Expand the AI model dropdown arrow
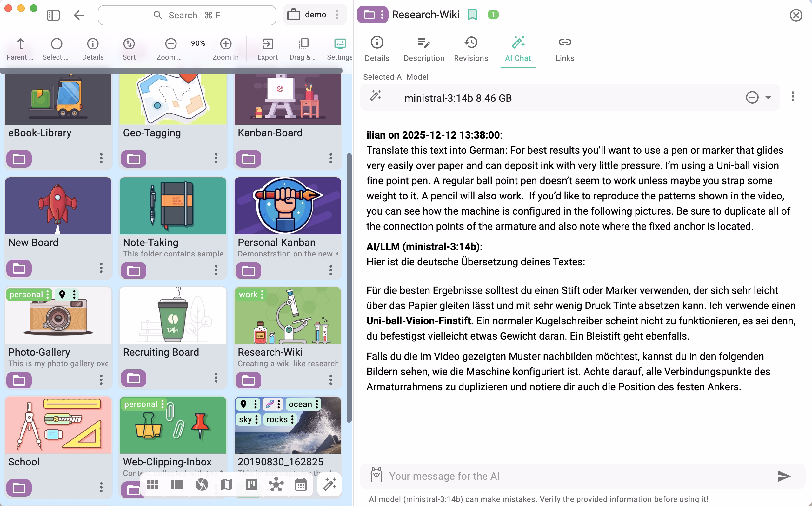This screenshot has width=812, height=506. [768, 97]
